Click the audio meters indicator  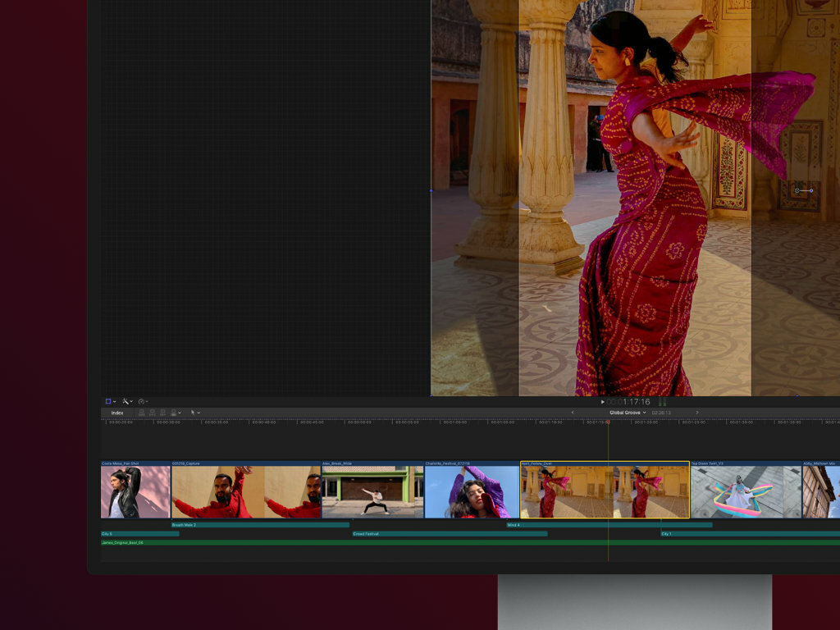(663, 401)
